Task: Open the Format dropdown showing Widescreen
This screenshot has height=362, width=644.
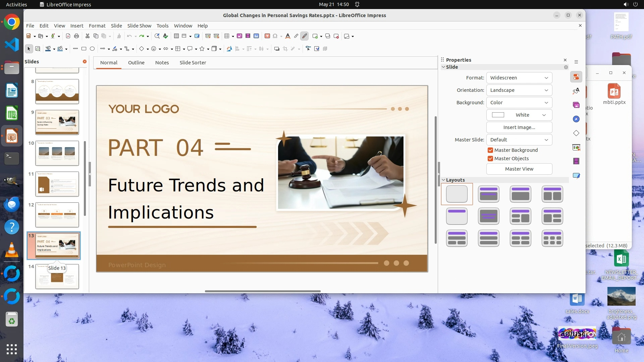Action: pos(519,78)
